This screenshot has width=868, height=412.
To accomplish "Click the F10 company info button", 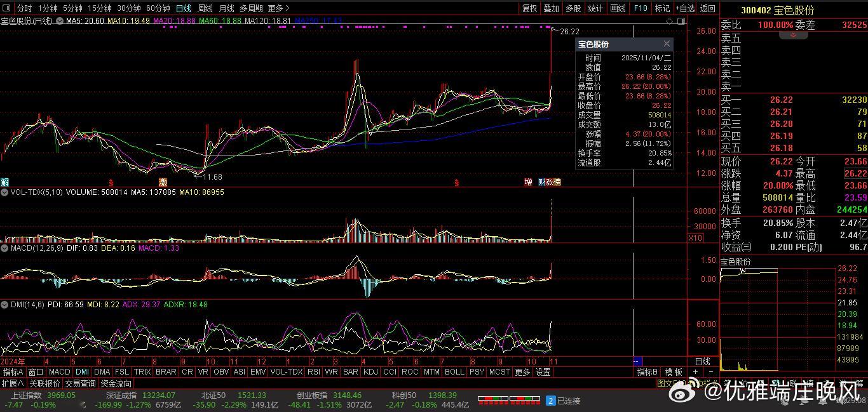I will click(x=641, y=8).
